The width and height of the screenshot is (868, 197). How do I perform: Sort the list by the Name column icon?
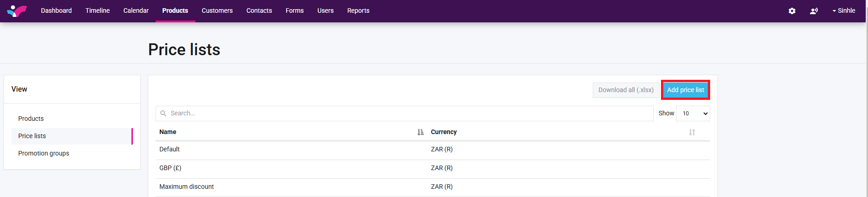[420, 132]
